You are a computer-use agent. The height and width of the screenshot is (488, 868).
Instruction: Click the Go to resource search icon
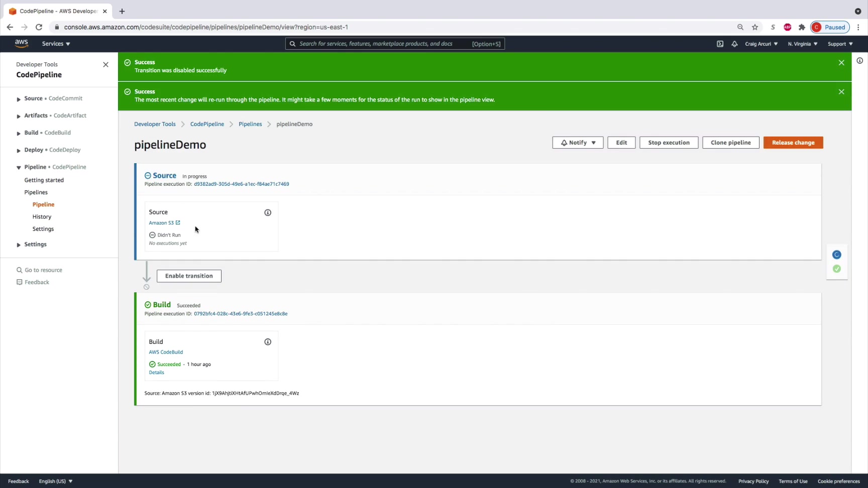click(19, 270)
